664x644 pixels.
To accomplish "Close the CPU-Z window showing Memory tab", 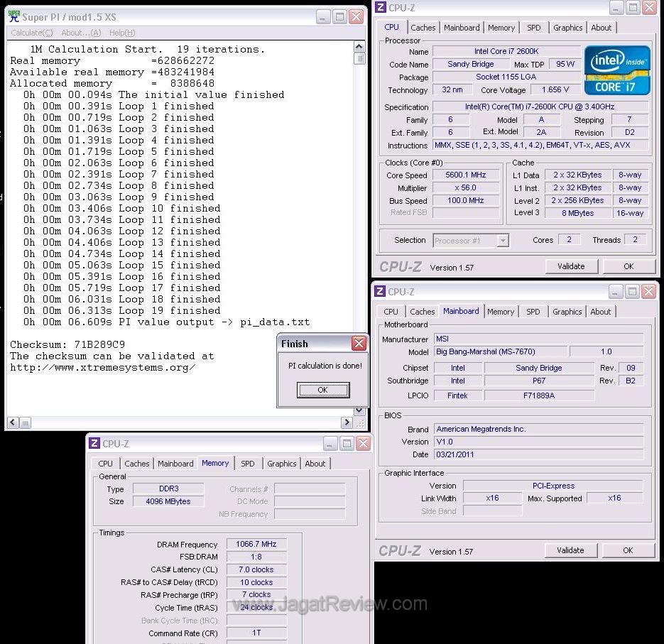I will 363,444.
